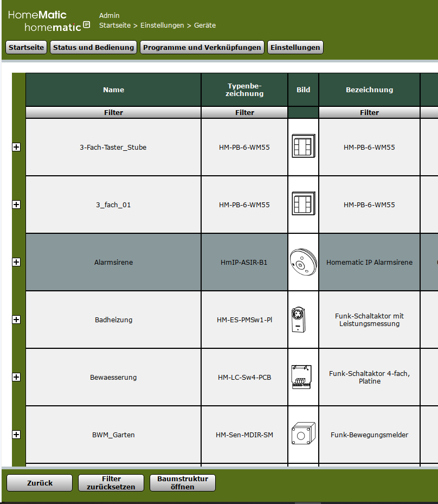
Task: Expand the Bewaesserung device row
Action: click(x=16, y=378)
